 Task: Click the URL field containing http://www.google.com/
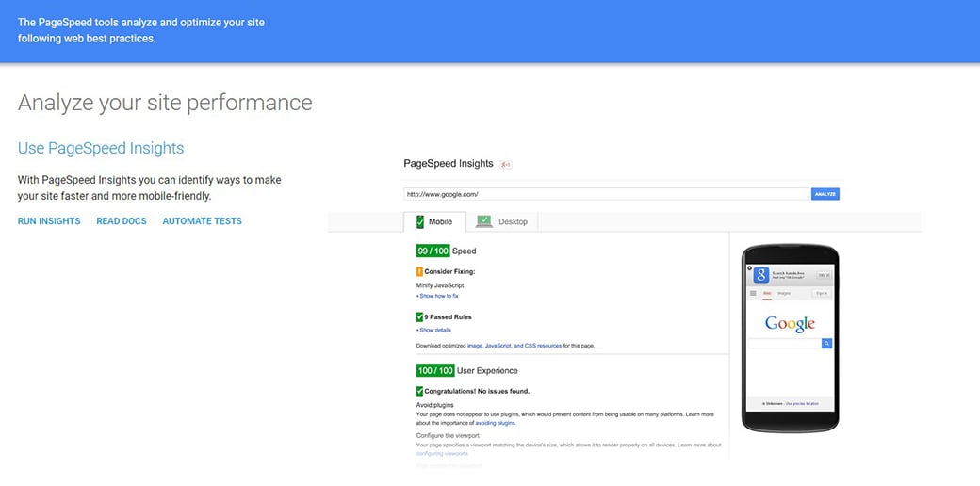pyautogui.click(x=605, y=194)
